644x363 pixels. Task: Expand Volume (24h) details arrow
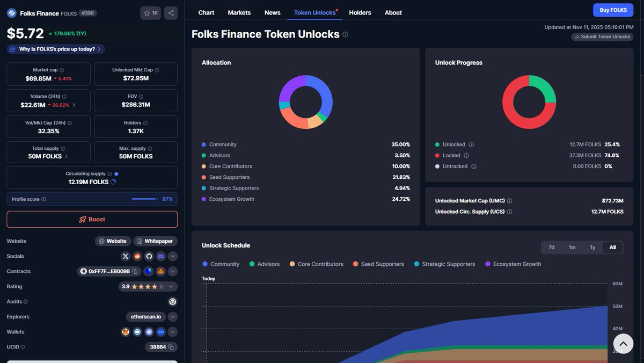[x=74, y=105]
